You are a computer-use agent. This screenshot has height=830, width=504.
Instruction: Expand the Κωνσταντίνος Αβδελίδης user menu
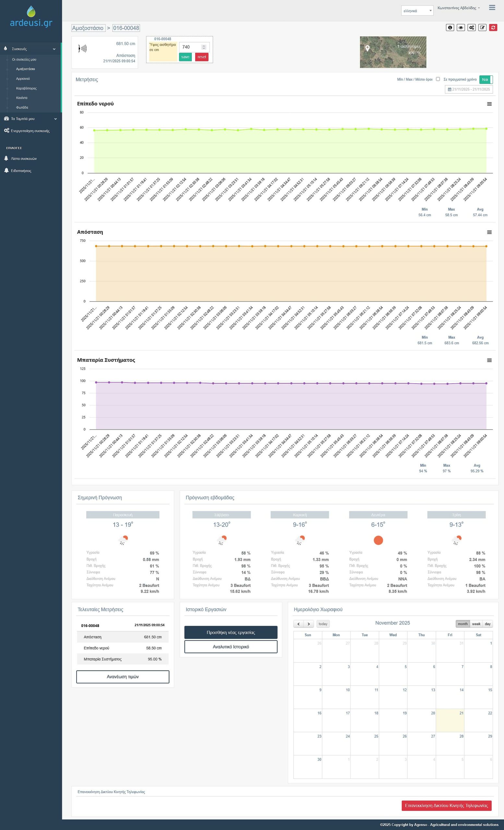[x=459, y=8]
